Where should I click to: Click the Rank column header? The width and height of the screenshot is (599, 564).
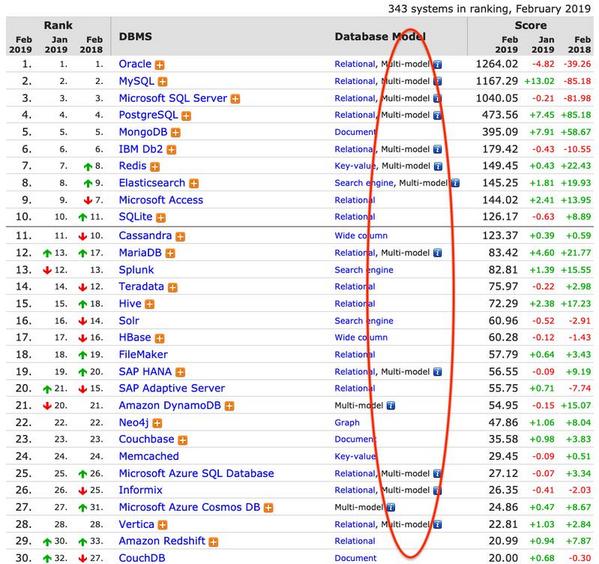click(58, 26)
